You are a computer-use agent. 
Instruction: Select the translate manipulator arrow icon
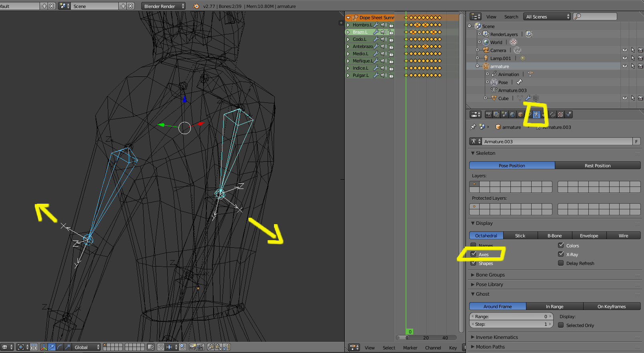coord(52,347)
